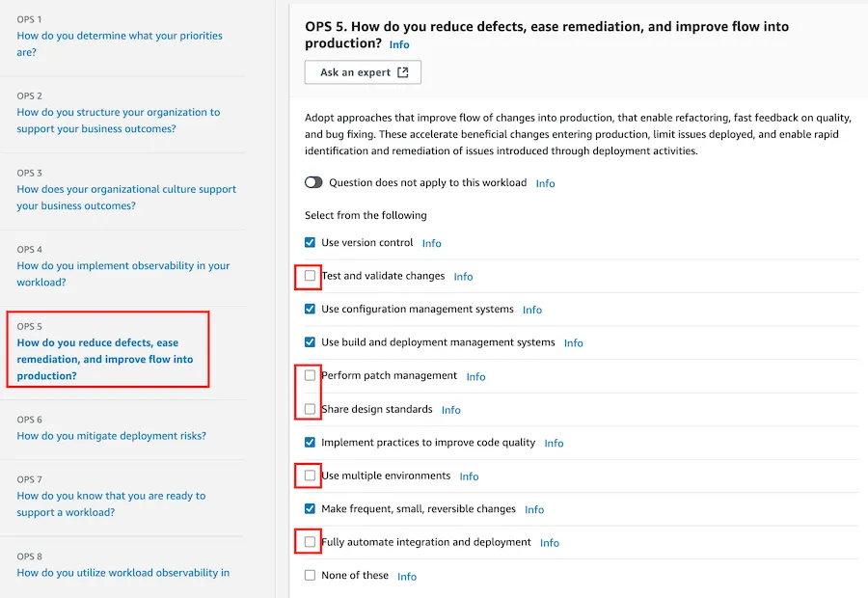Select OPS 2 organization structure question
Image resolution: width=868 pixels, height=598 pixels.
click(x=119, y=121)
